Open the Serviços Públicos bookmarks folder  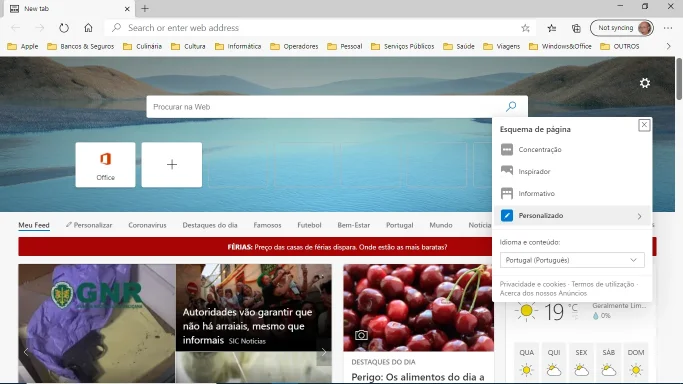click(x=402, y=46)
